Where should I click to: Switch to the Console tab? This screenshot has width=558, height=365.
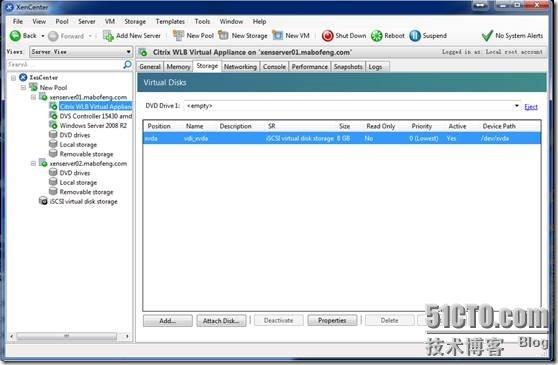(274, 67)
